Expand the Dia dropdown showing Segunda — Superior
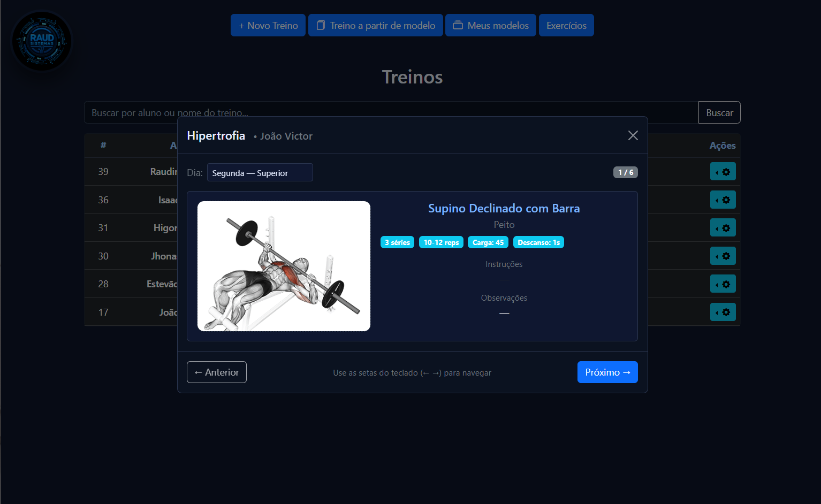 point(260,173)
